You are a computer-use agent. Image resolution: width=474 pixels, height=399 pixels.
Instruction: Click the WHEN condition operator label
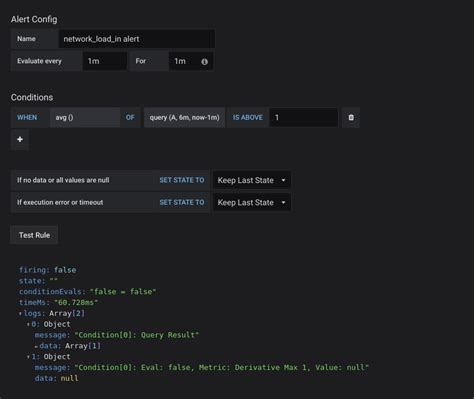pyautogui.click(x=27, y=117)
